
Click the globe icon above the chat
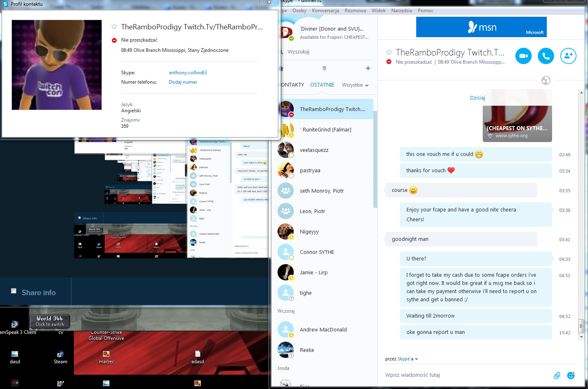546,80
